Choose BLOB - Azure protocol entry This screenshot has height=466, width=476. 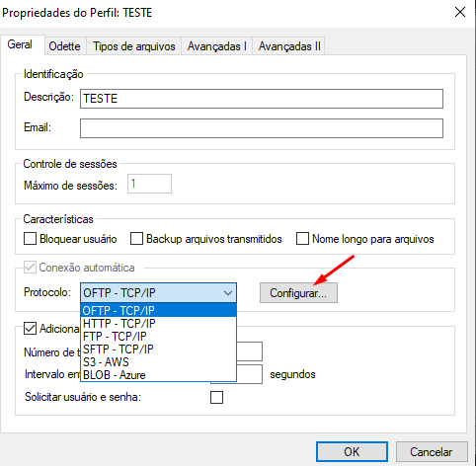point(158,375)
